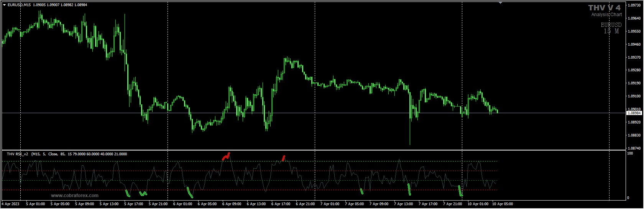
Task: Click the 4 Apr 2023 date label
Action: [x=10, y=204]
